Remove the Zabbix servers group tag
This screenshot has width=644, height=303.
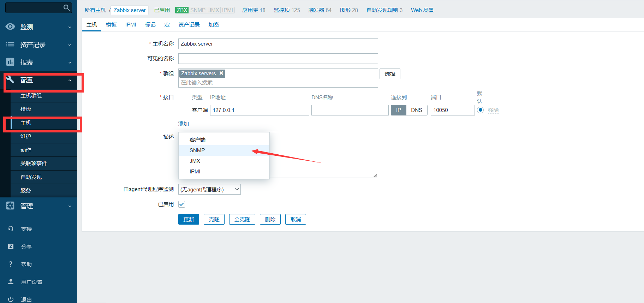221,73
